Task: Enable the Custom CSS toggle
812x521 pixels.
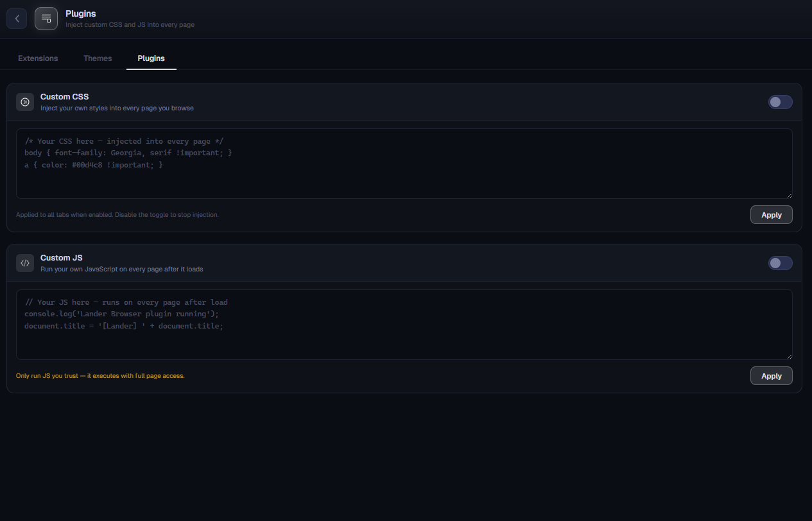Action: tap(780, 102)
